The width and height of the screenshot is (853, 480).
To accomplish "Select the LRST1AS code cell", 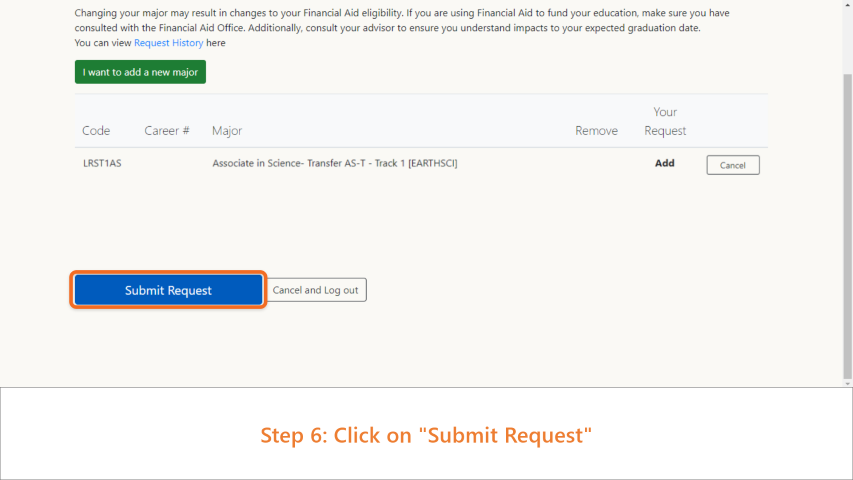I will [x=102, y=163].
